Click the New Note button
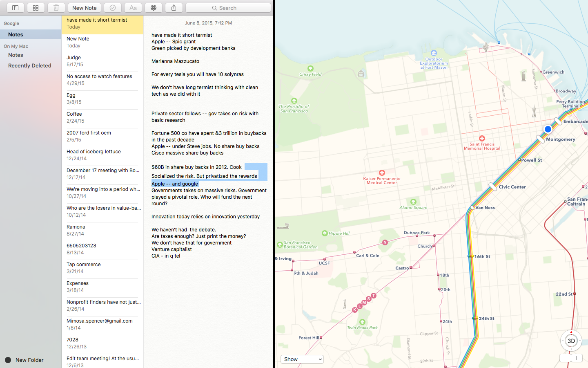The width and height of the screenshot is (588, 368). 85,8
